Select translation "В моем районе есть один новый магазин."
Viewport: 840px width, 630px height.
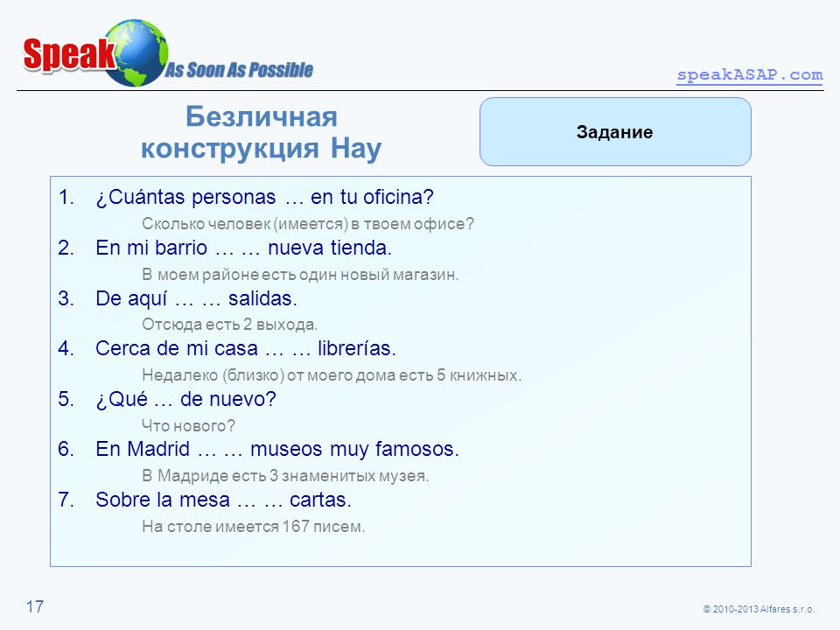[300, 274]
